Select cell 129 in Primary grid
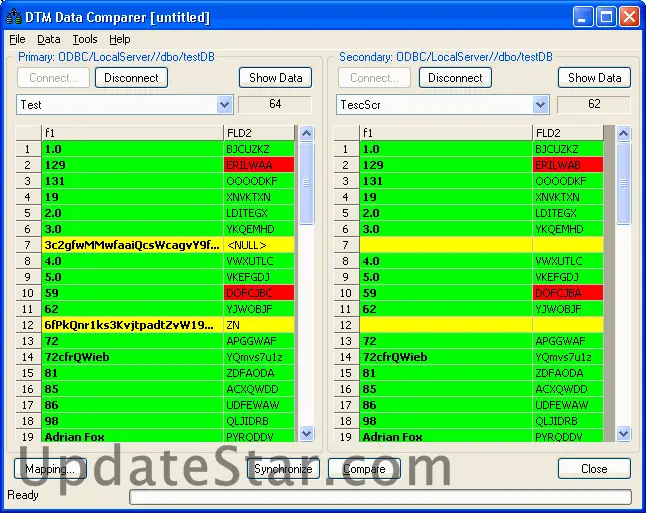The width and height of the screenshot is (646, 513). tap(132, 165)
